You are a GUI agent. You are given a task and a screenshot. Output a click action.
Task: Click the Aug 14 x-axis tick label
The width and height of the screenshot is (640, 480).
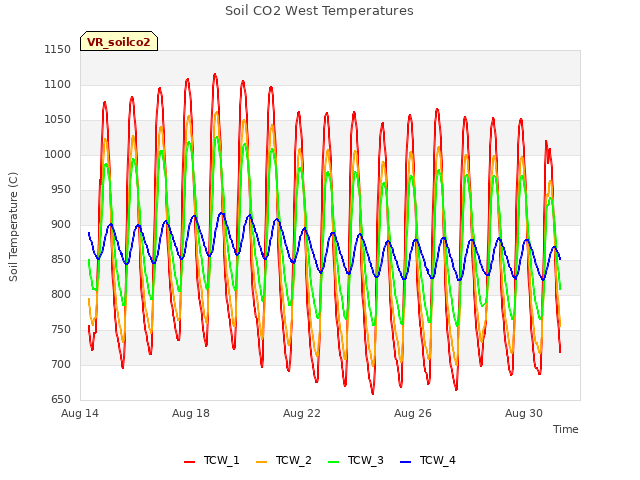tap(80, 413)
